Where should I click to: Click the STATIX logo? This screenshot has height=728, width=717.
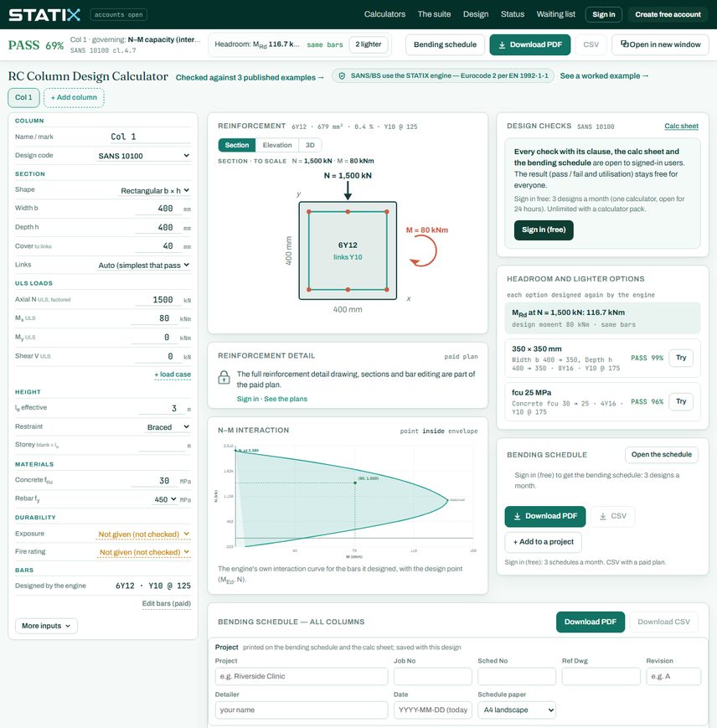[x=44, y=15]
